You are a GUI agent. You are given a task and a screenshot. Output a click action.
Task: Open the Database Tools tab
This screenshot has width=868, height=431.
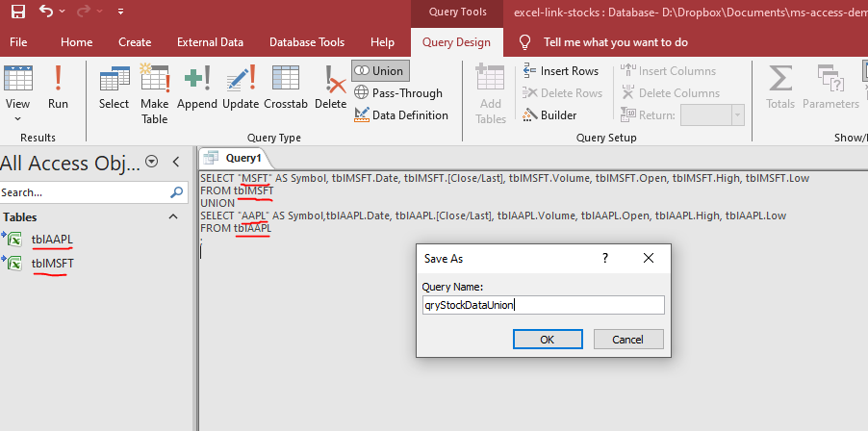click(307, 42)
